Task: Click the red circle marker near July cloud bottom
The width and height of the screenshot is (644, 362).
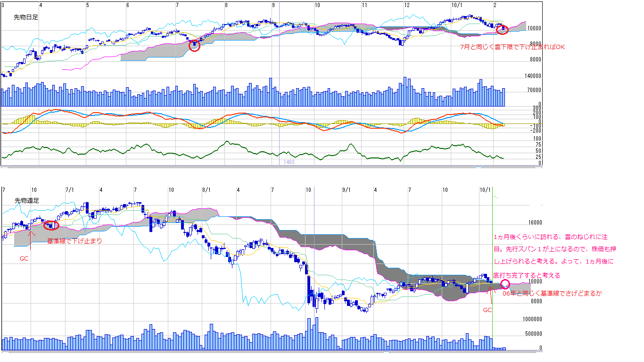Action: [x=194, y=46]
